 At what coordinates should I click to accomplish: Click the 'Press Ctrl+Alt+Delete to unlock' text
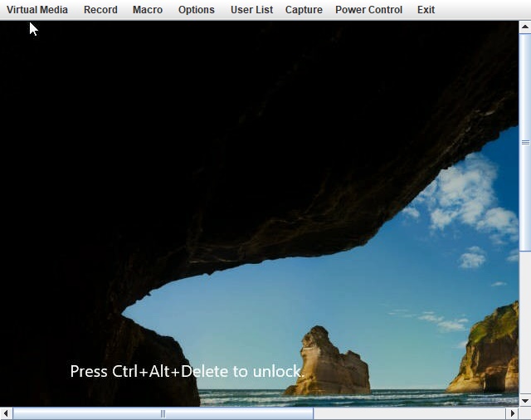click(187, 372)
